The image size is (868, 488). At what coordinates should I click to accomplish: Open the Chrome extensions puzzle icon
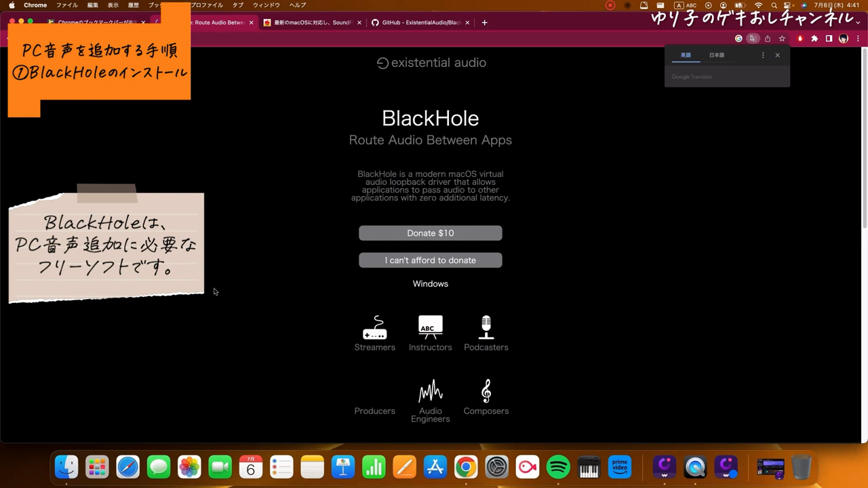[x=814, y=39]
